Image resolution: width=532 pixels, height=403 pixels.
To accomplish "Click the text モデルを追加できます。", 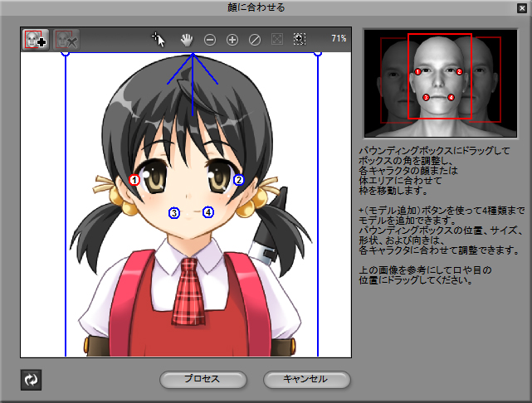I will 408,221.
